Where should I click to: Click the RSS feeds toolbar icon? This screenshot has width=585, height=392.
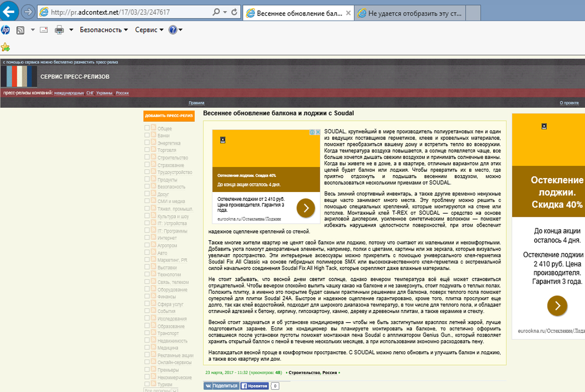point(20,30)
